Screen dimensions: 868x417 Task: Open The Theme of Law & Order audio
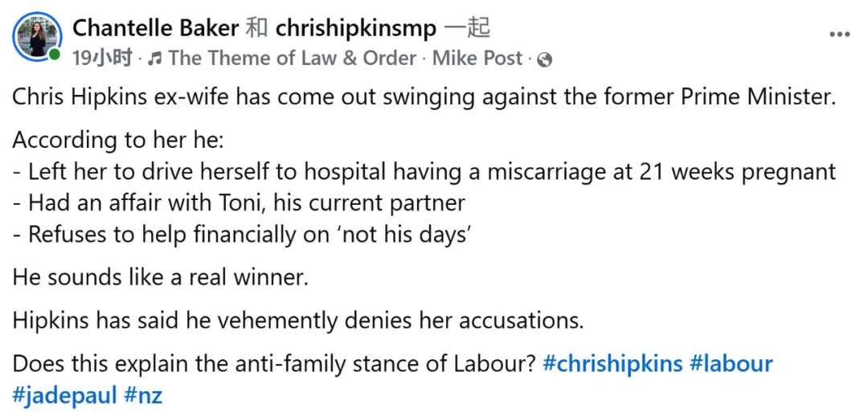coord(293,59)
